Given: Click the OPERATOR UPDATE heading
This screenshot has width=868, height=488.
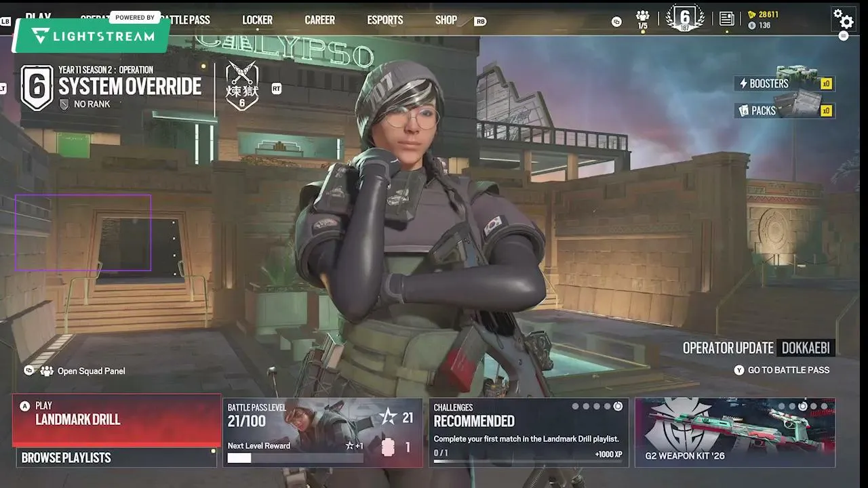Looking at the screenshot, I should pos(728,348).
